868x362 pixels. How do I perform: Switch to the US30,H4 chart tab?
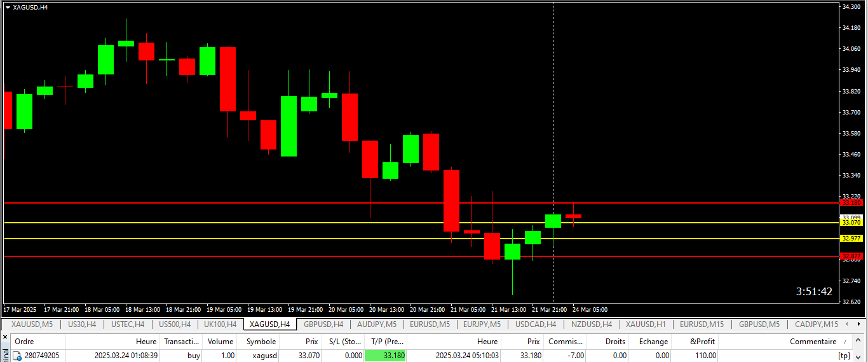click(82, 324)
